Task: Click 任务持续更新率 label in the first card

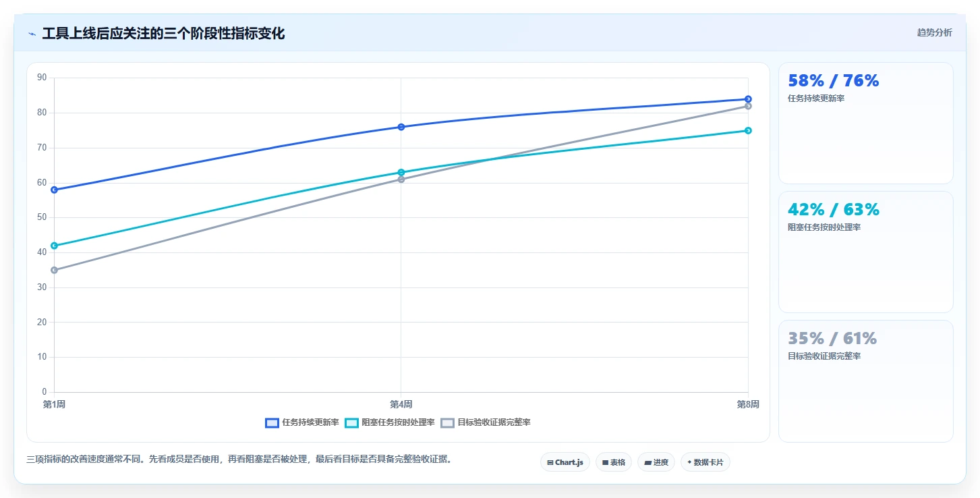Action: pyautogui.click(x=816, y=99)
